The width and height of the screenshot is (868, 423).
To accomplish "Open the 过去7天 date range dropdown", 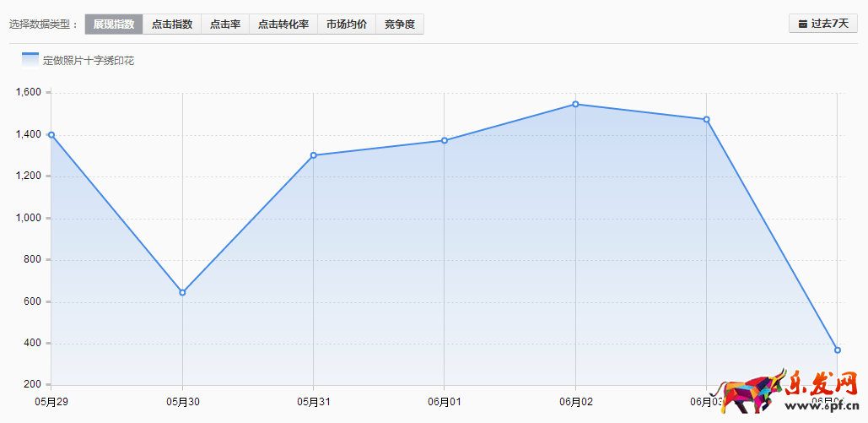I will coord(822,24).
